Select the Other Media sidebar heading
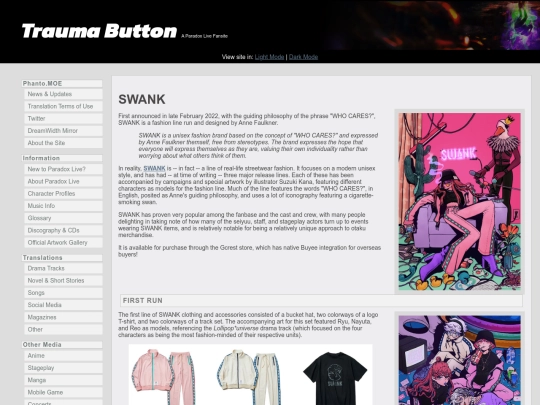 (x=62, y=344)
